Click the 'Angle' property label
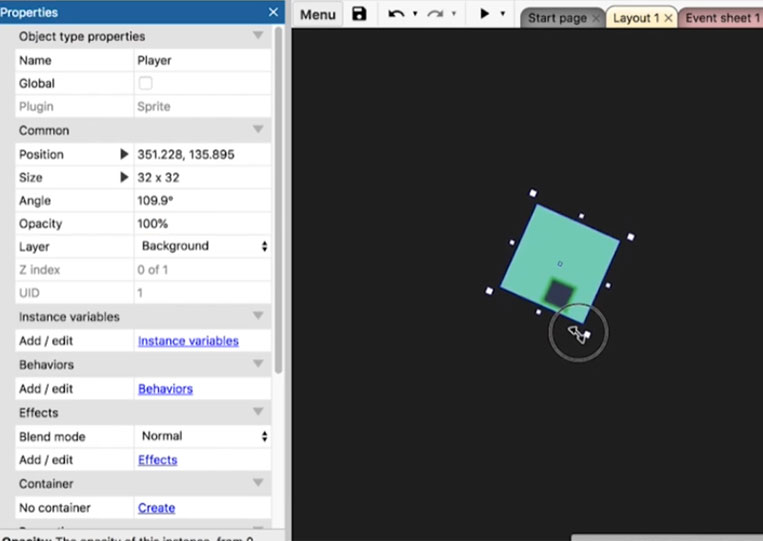 click(x=35, y=200)
